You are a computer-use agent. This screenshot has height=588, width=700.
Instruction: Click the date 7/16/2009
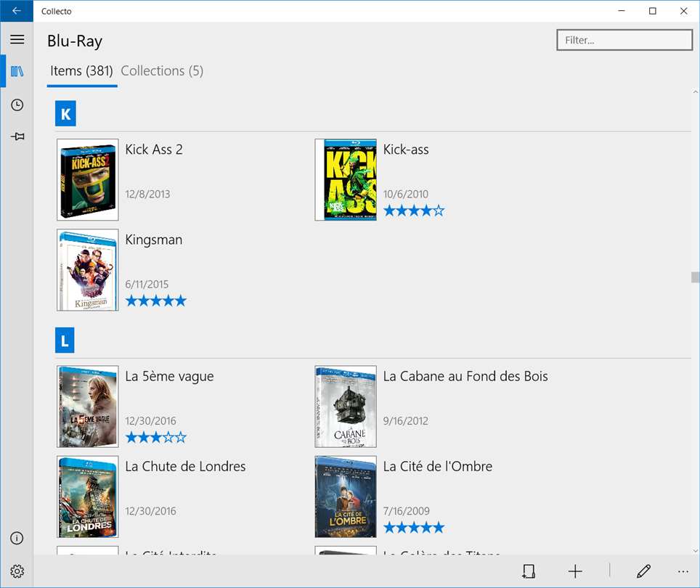coord(406,511)
